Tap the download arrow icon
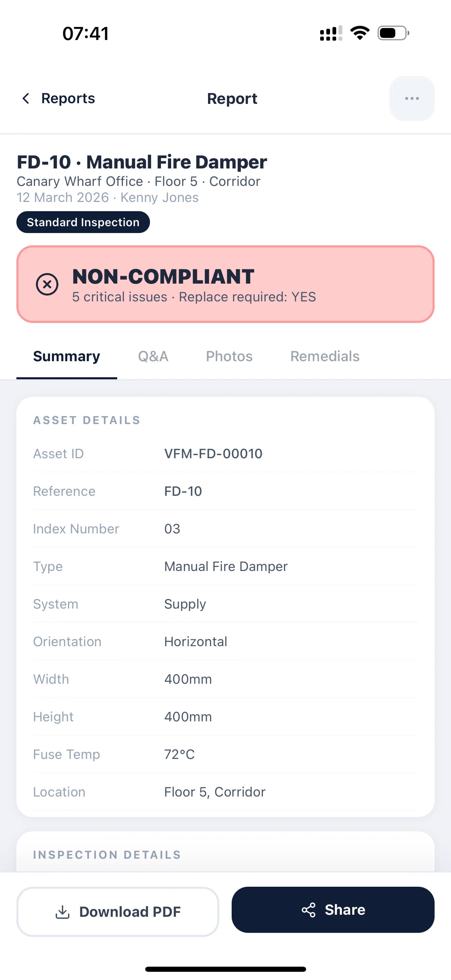 pyautogui.click(x=63, y=912)
